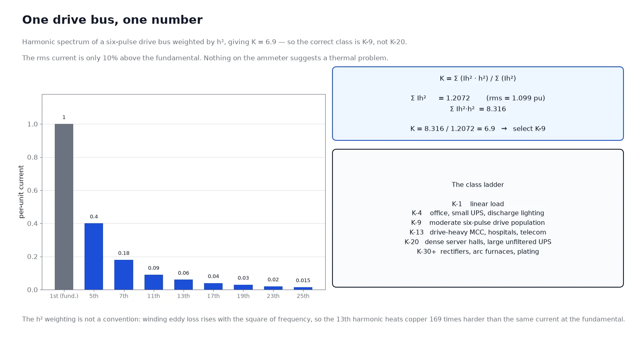Click the 'per-unit current' y-axis title
This screenshot has width=644, height=362.
click(21, 192)
